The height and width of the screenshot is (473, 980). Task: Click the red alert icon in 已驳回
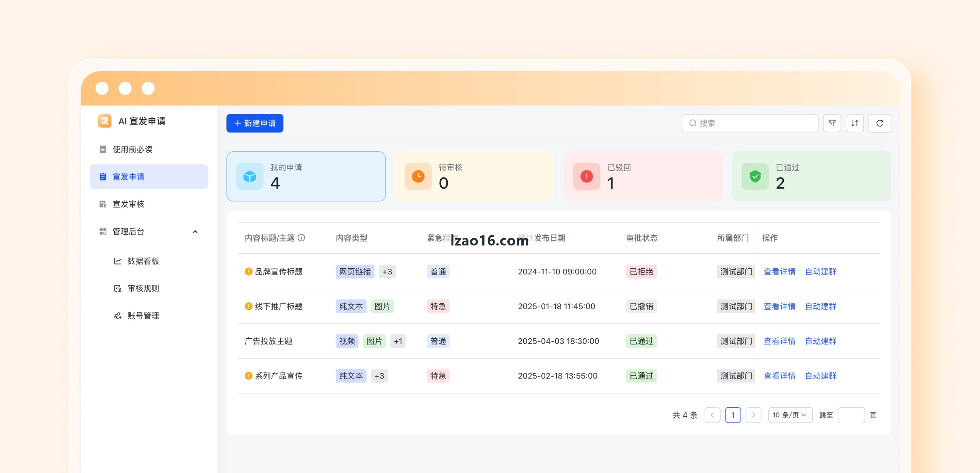coord(587,176)
